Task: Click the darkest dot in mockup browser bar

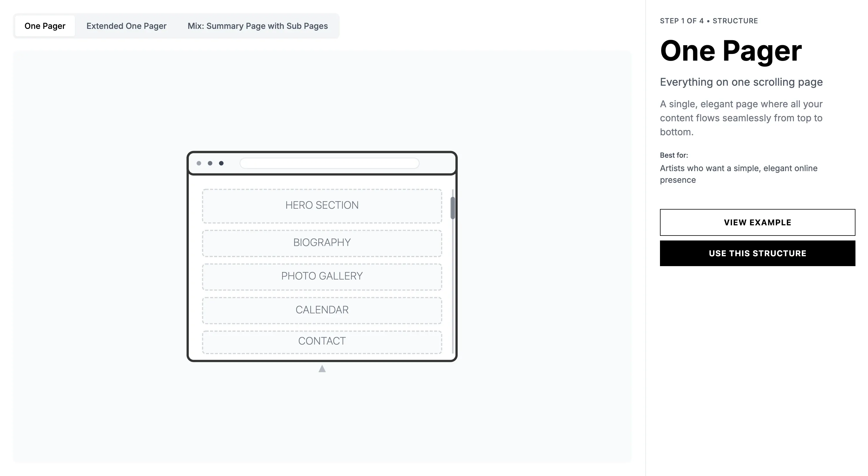Action: pos(221,163)
